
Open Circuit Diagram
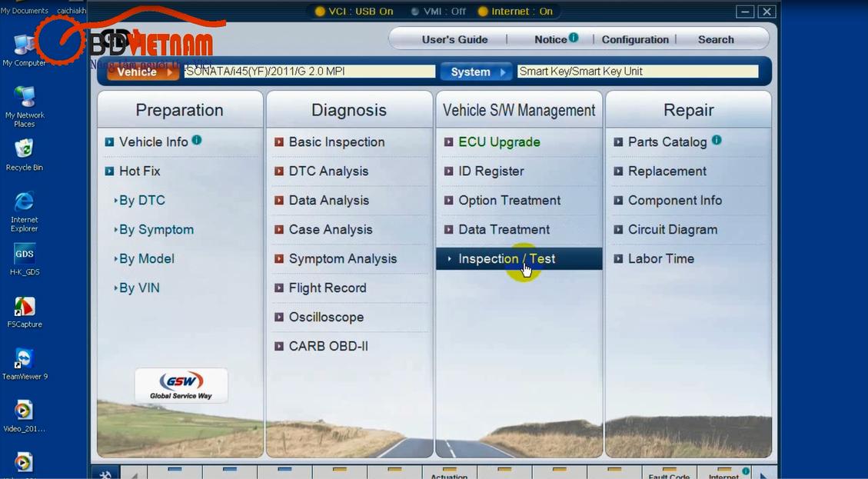[673, 230]
